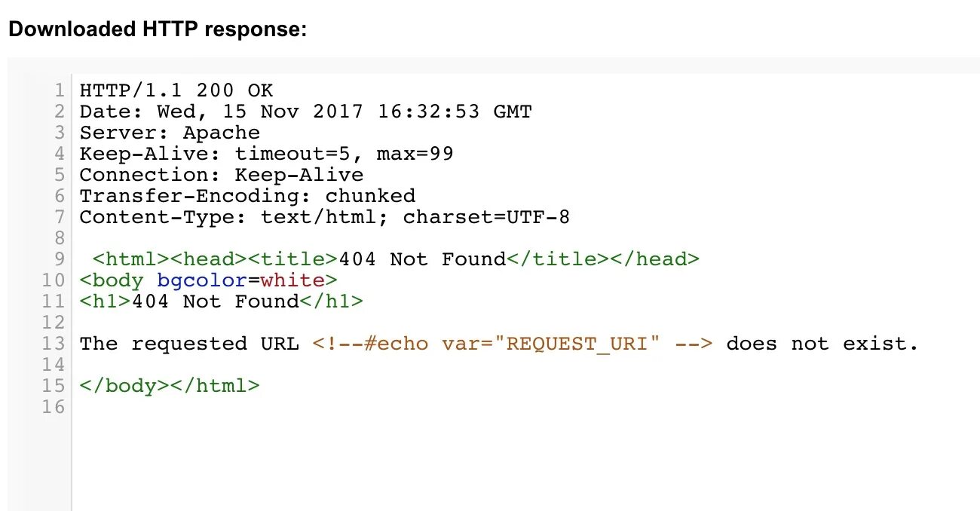Click line number 16 in the gutter

(x=54, y=407)
